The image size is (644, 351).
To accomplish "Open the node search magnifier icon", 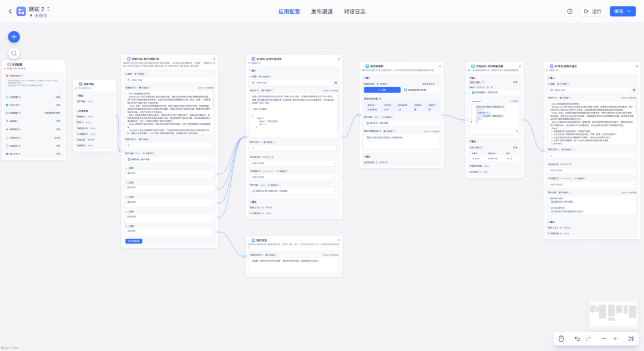I will pyautogui.click(x=14, y=54).
